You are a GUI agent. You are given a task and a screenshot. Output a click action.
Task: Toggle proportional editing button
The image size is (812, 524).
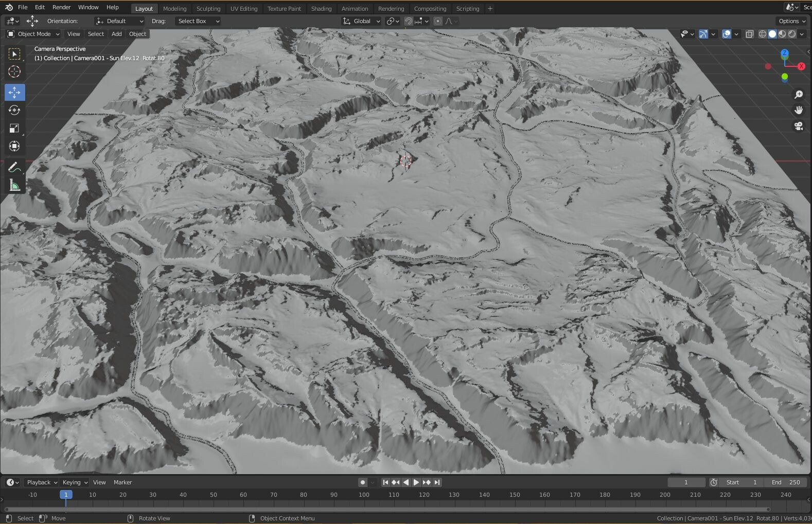coord(438,21)
